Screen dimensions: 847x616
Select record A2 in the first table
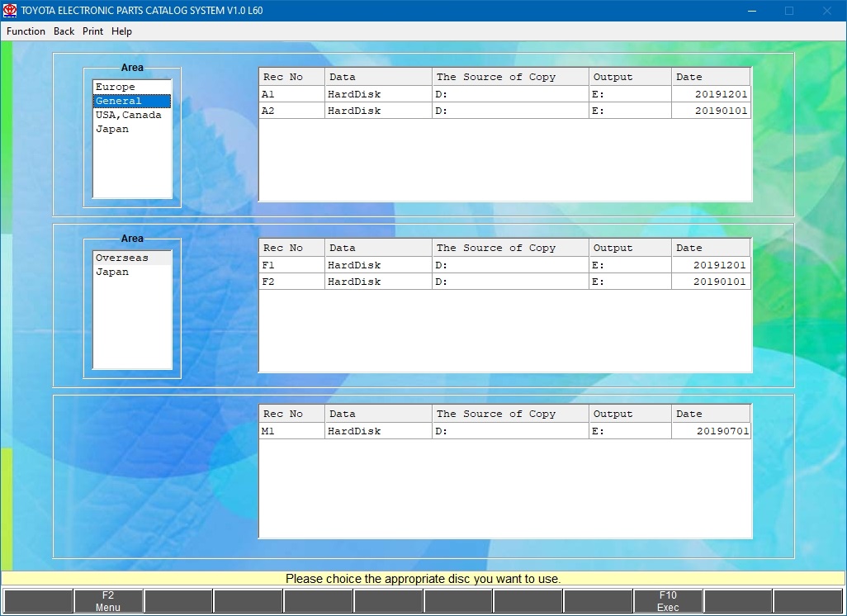coord(504,111)
